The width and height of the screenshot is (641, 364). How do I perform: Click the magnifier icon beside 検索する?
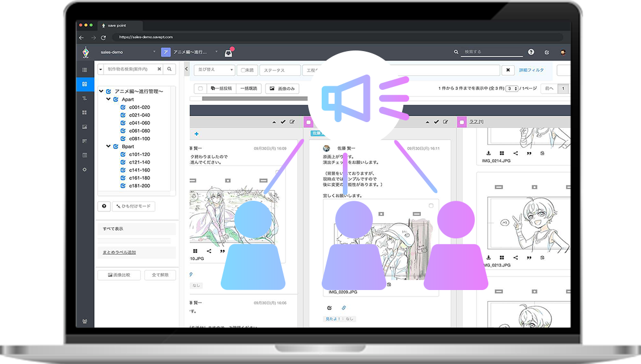click(456, 52)
